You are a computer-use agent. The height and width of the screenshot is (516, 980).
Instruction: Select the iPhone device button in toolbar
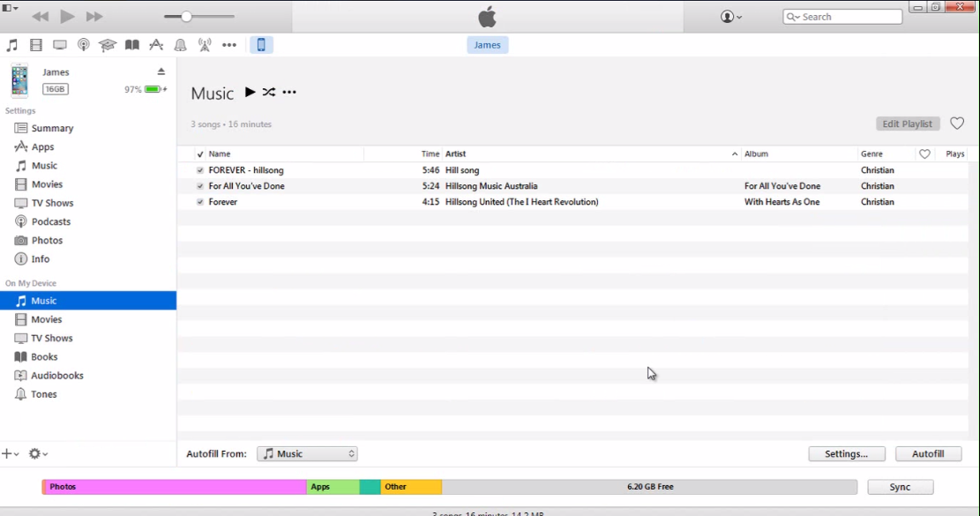261,45
